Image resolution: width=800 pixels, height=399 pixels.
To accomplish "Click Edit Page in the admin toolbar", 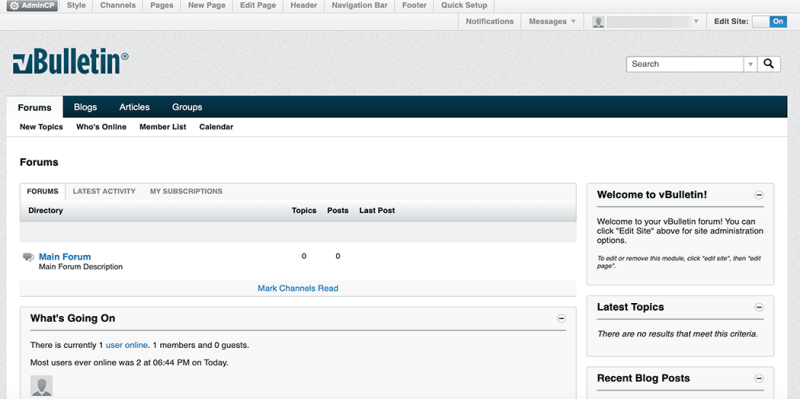I will [x=258, y=6].
